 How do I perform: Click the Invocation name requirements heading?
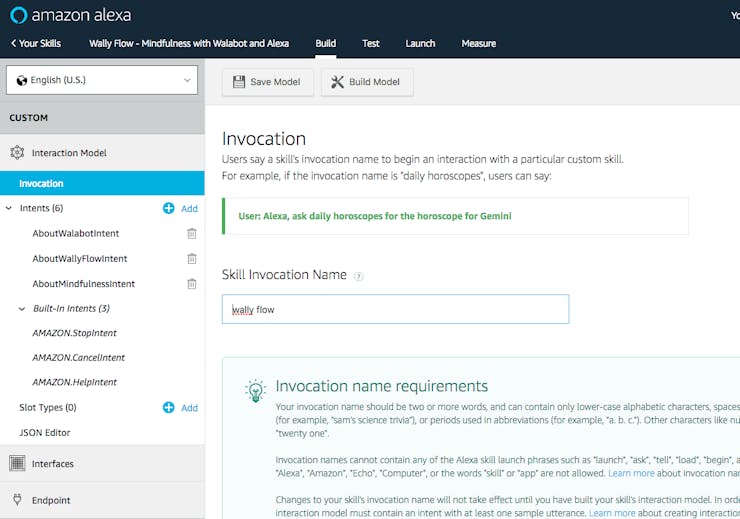(x=381, y=386)
